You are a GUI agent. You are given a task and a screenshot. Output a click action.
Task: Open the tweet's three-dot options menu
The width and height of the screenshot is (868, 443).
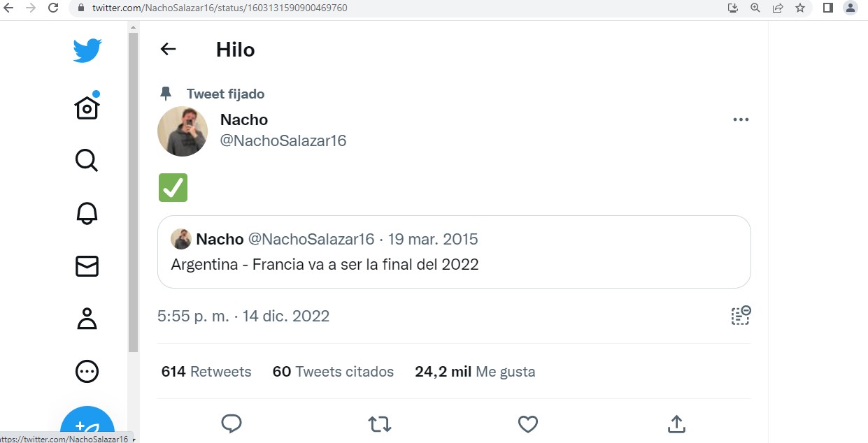tap(741, 119)
